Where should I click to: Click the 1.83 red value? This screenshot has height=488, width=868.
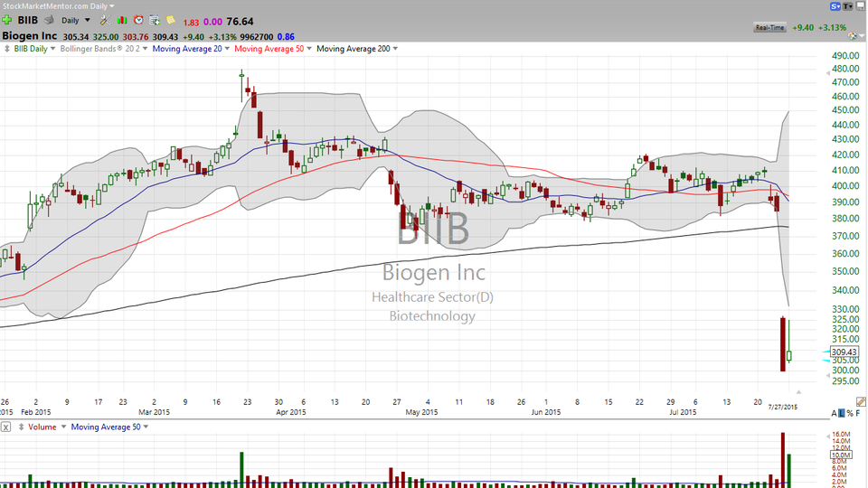tap(191, 23)
